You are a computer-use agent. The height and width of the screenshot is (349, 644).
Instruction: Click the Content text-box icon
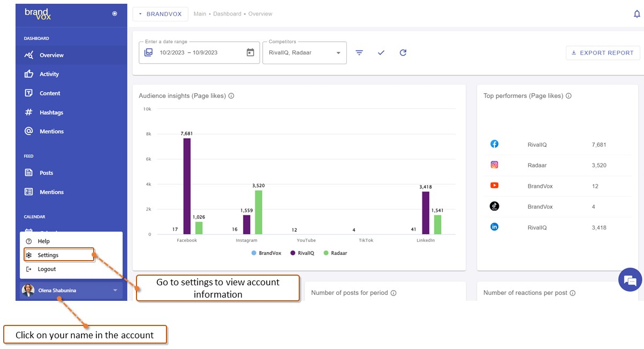[29, 93]
